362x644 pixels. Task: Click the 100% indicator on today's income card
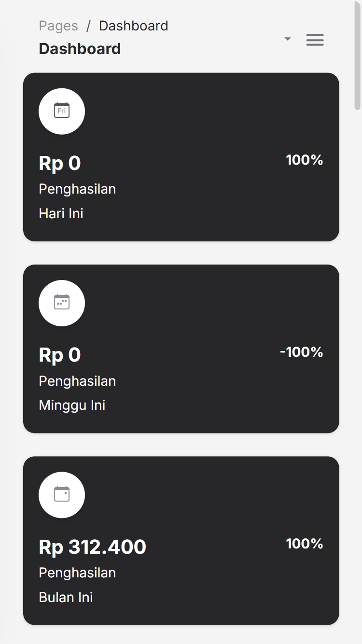click(304, 160)
